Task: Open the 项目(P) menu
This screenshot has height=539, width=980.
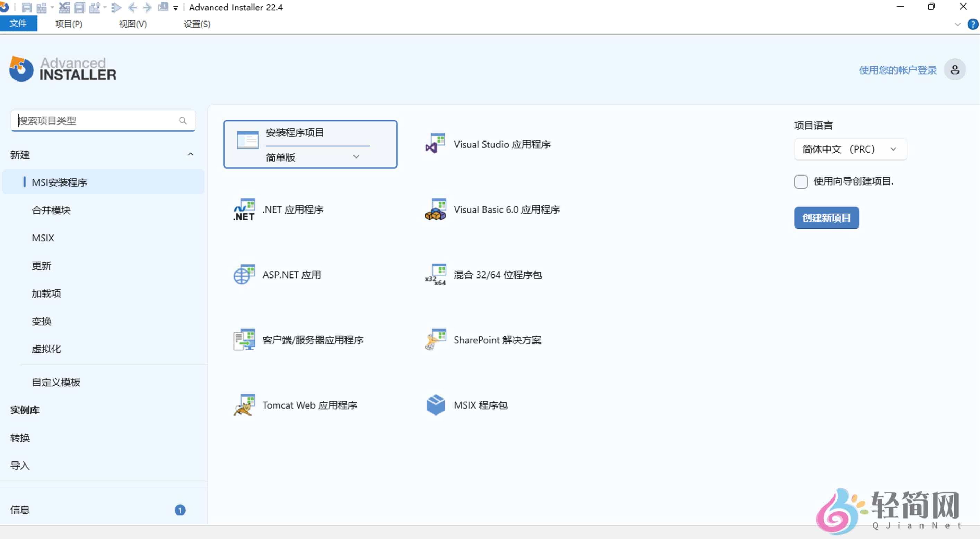Action: pos(68,24)
